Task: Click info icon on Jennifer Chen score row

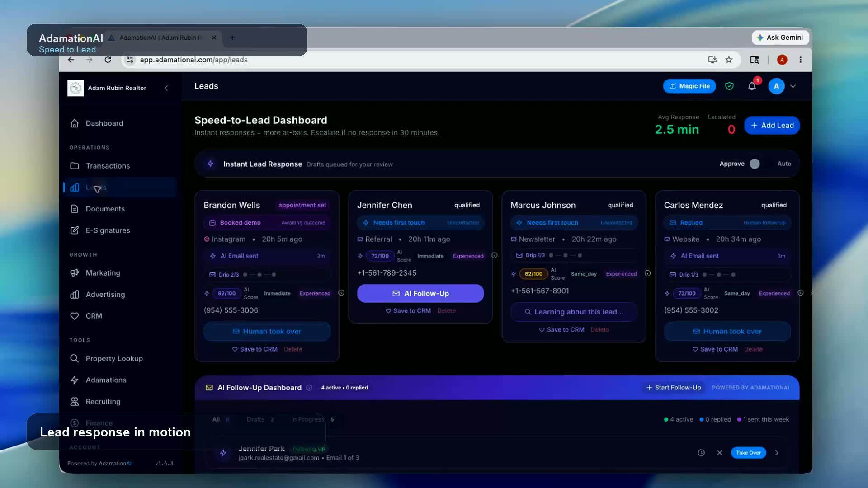Action: [x=495, y=255]
